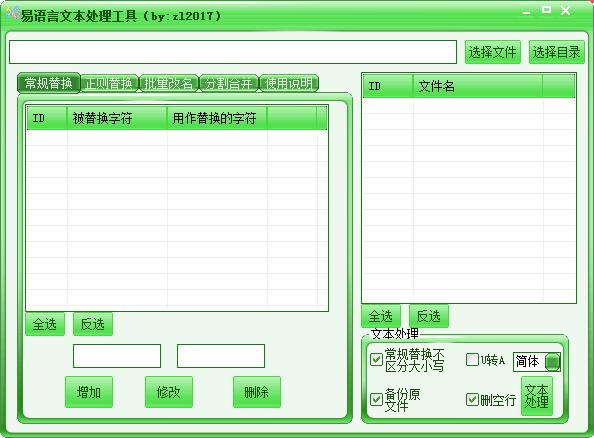594x438 pixels.
Task: Click ID header in replacement list
Action: tap(47, 118)
